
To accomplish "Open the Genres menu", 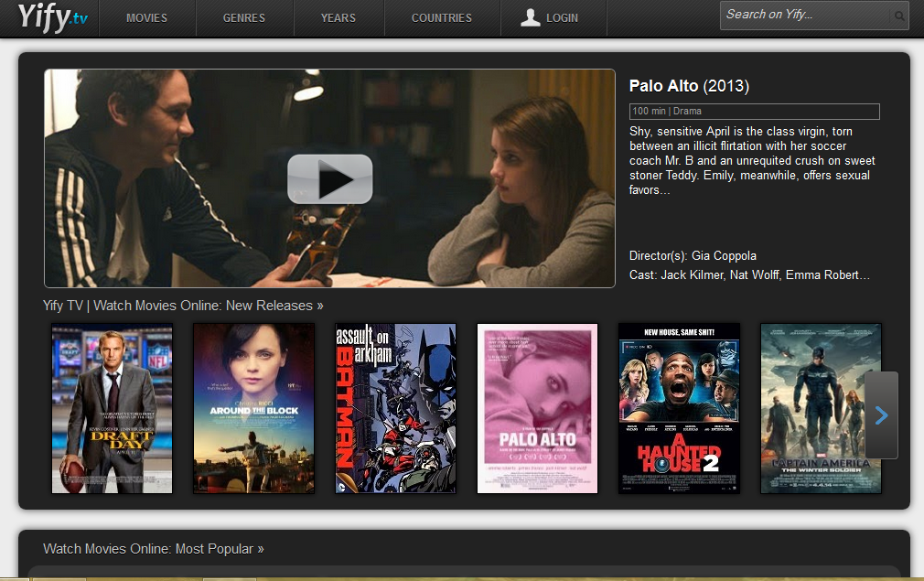I will click(x=244, y=16).
